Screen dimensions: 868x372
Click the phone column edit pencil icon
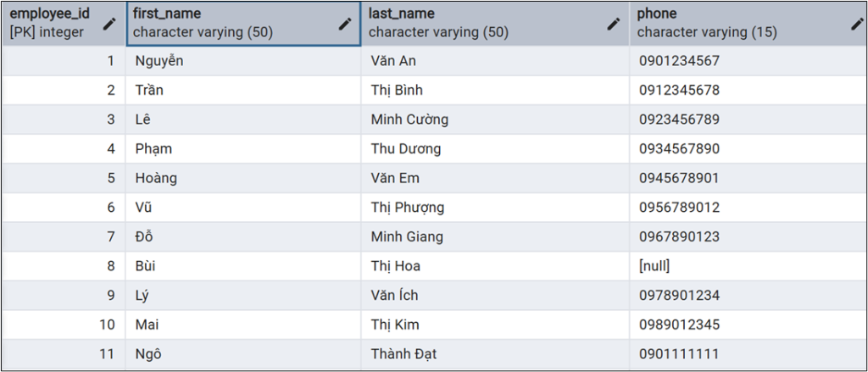(x=857, y=24)
